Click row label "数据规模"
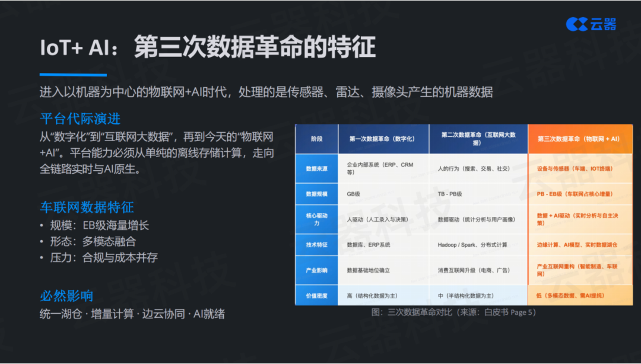 tap(316, 194)
